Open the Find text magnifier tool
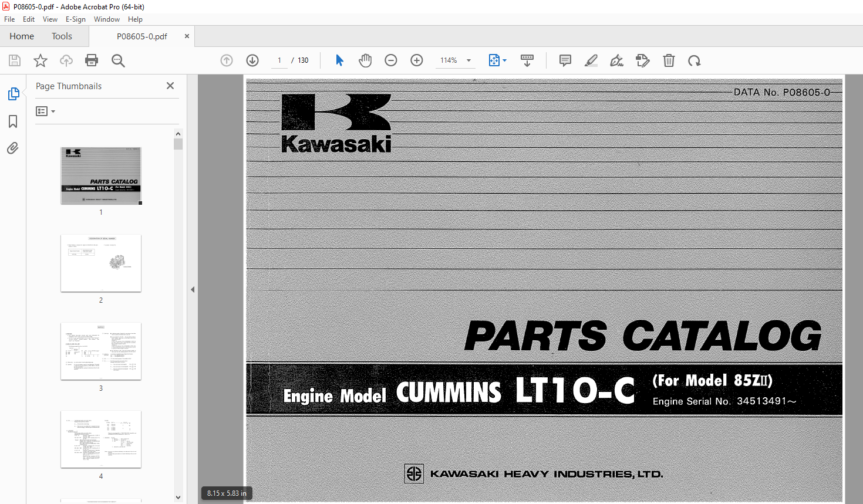Image resolution: width=863 pixels, height=504 pixels. 118,60
